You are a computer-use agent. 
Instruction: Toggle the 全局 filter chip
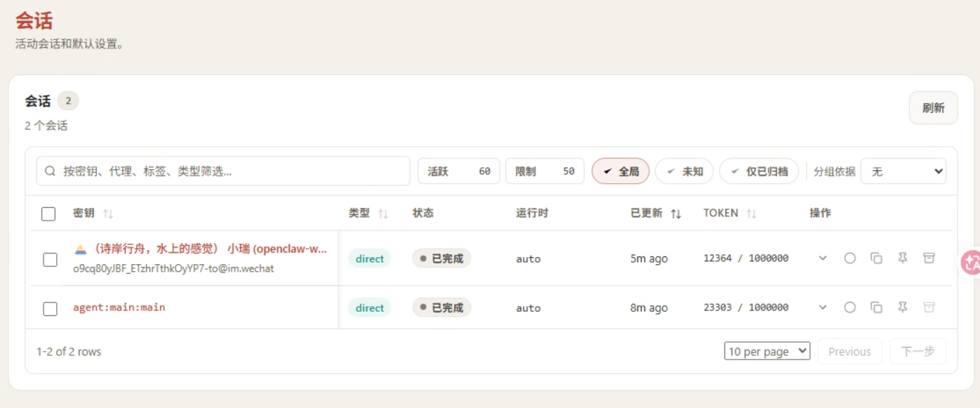621,171
